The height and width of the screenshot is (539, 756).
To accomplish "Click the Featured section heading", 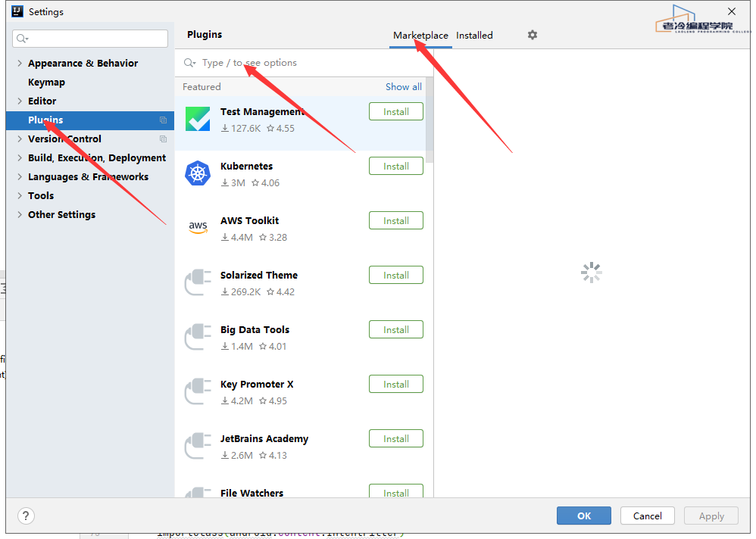I will point(201,87).
